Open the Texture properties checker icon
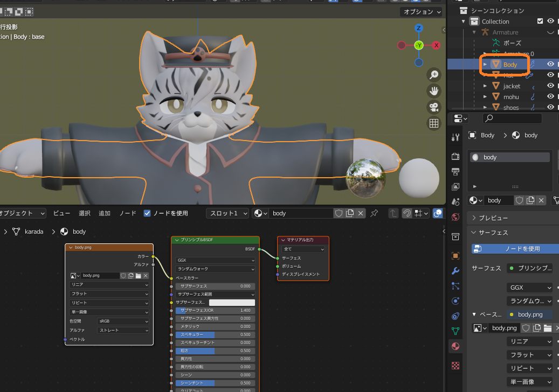Screen dimensions: 559x392 (x=456, y=365)
